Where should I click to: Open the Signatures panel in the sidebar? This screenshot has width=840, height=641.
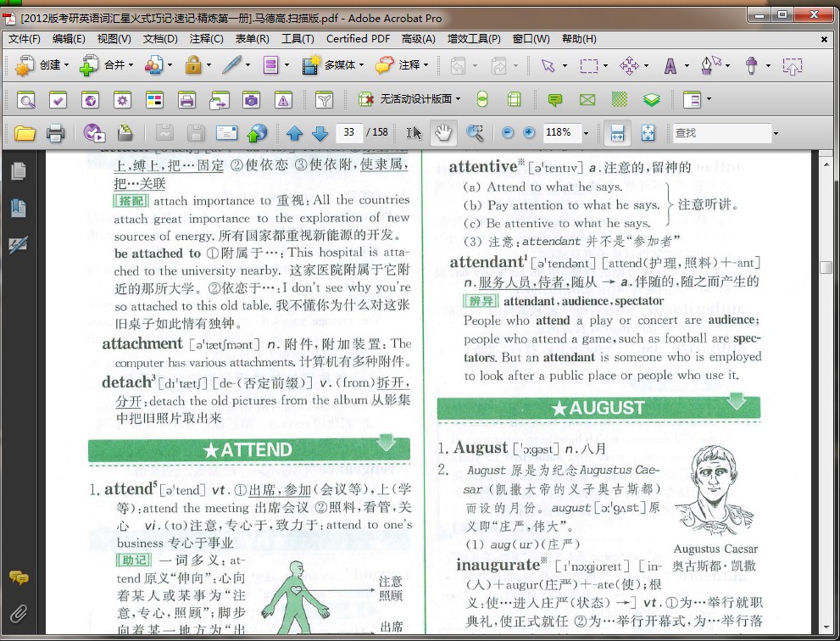(18, 244)
